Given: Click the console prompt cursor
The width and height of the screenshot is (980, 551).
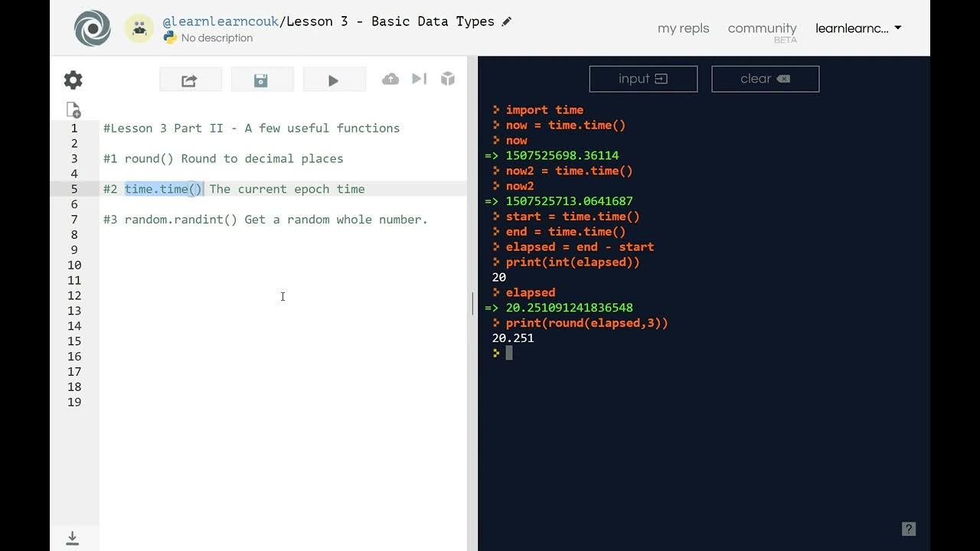Looking at the screenshot, I should click(509, 353).
